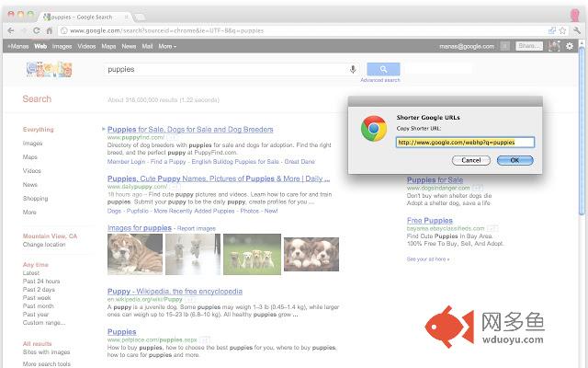Click See your ad here link
588x368 pixels.
point(428,259)
